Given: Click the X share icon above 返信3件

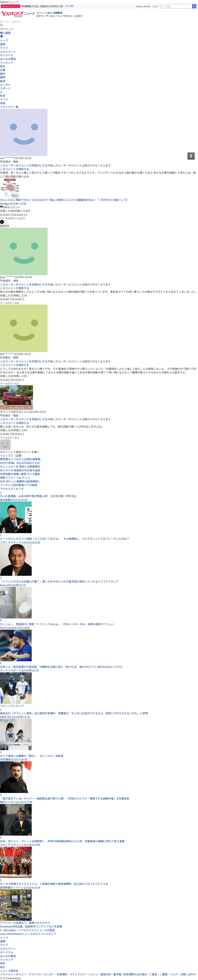Looking at the screenshot, I should point(2,222).
